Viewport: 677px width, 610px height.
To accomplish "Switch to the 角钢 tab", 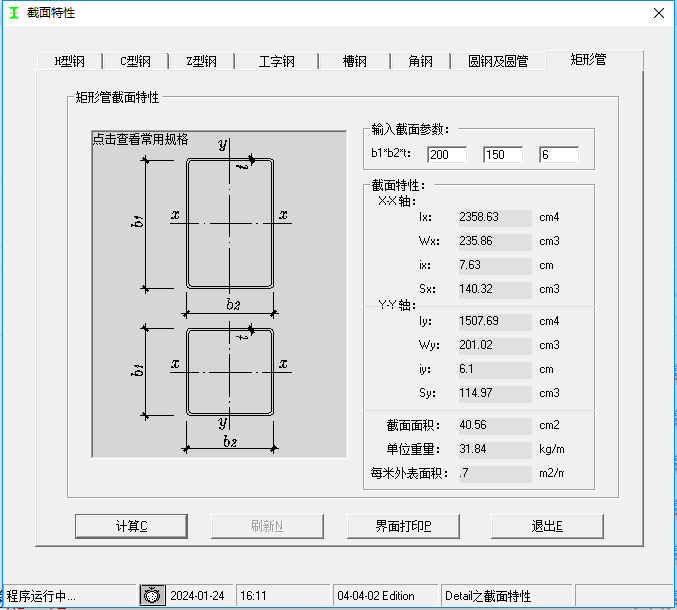I will (x=421, y=61).
